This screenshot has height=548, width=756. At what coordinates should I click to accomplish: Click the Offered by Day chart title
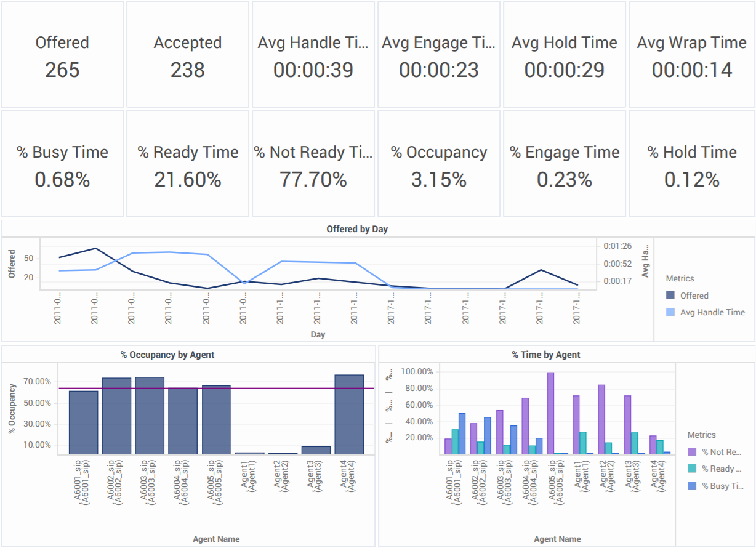coord(357,229)
